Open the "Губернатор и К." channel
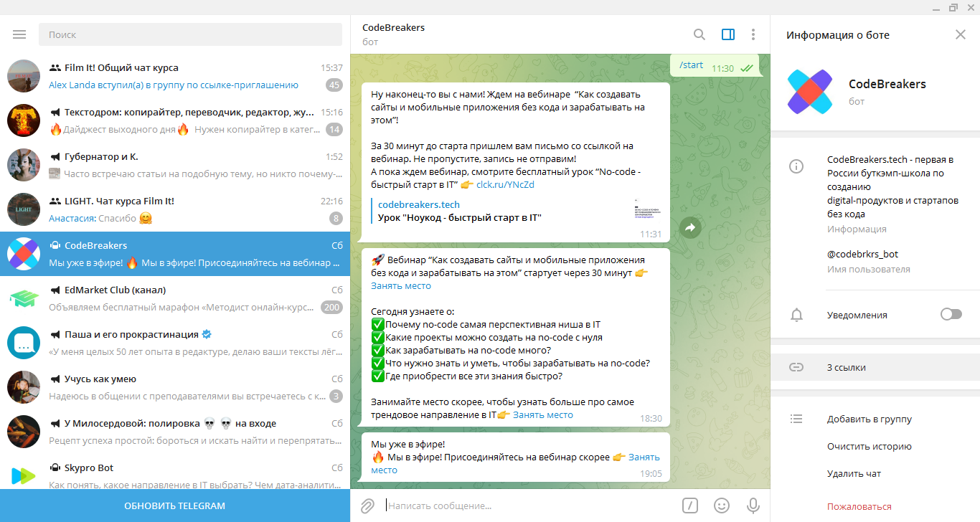 tap(175, 165)
